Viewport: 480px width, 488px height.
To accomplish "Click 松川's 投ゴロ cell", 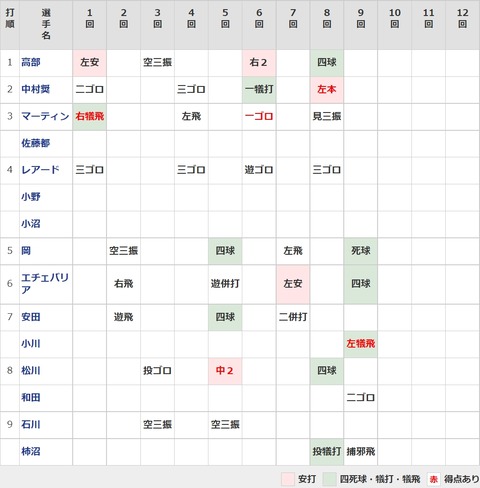I will click(157, 371).
